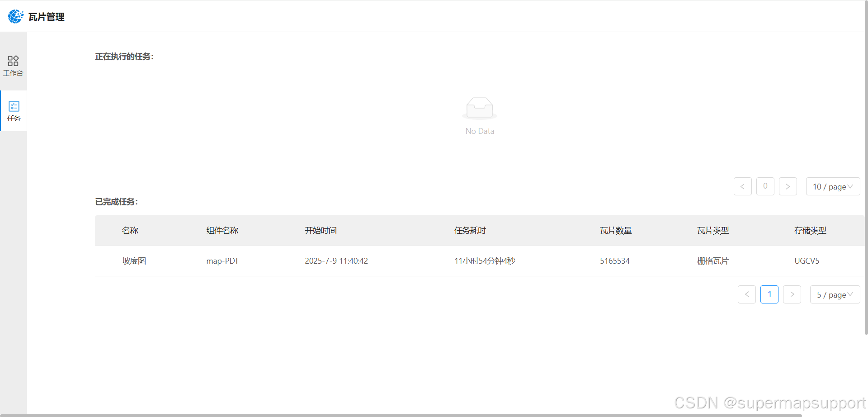Click the 11小时54分钟4秒 duration cell
The image size is (868, 417).
coord(485,261)
